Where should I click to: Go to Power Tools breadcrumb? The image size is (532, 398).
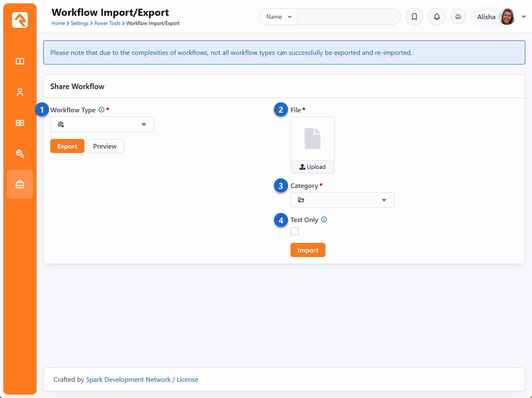pyautogui.click(x=107, y=23)
